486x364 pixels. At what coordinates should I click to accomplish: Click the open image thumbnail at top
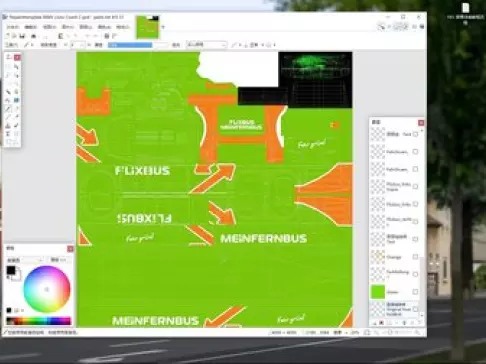coord(148,27)
